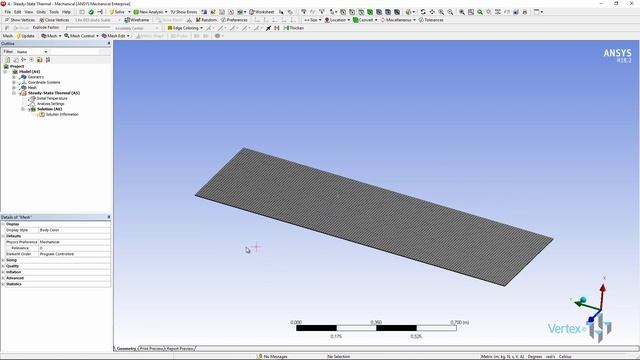
Task: Open the Edit menu
Action: click(x=18, y=12)
